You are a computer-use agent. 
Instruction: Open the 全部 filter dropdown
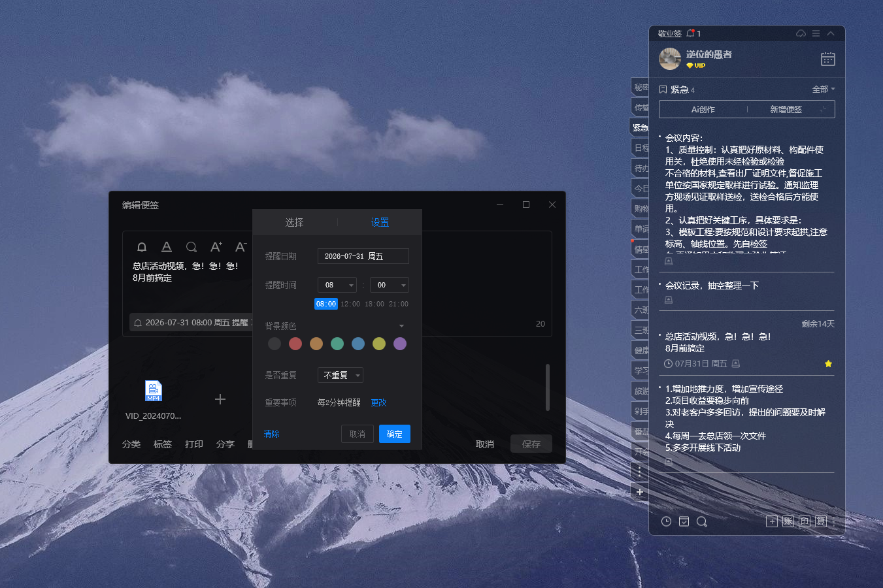tap(824, 90)
